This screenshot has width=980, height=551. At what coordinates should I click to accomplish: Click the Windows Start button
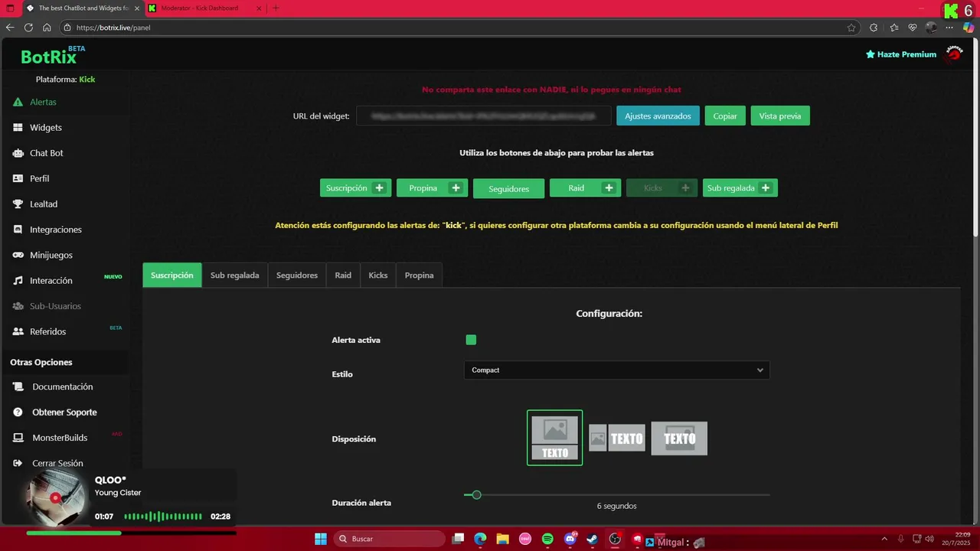pos(321,539)
